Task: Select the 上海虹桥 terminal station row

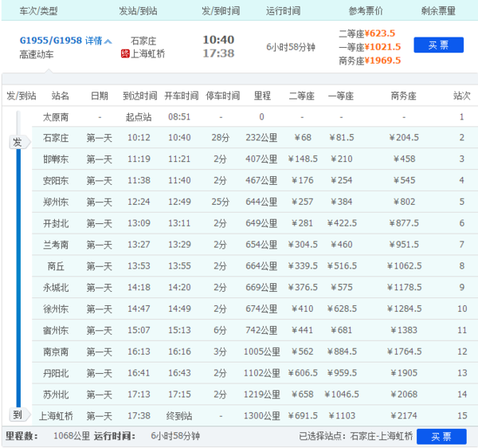Action: (x=255, y=415)
